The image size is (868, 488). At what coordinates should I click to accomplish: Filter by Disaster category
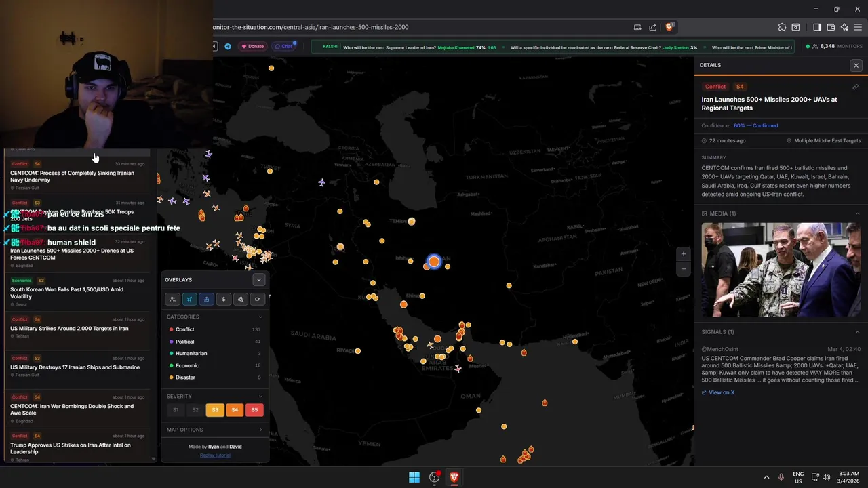coord(215,378)
